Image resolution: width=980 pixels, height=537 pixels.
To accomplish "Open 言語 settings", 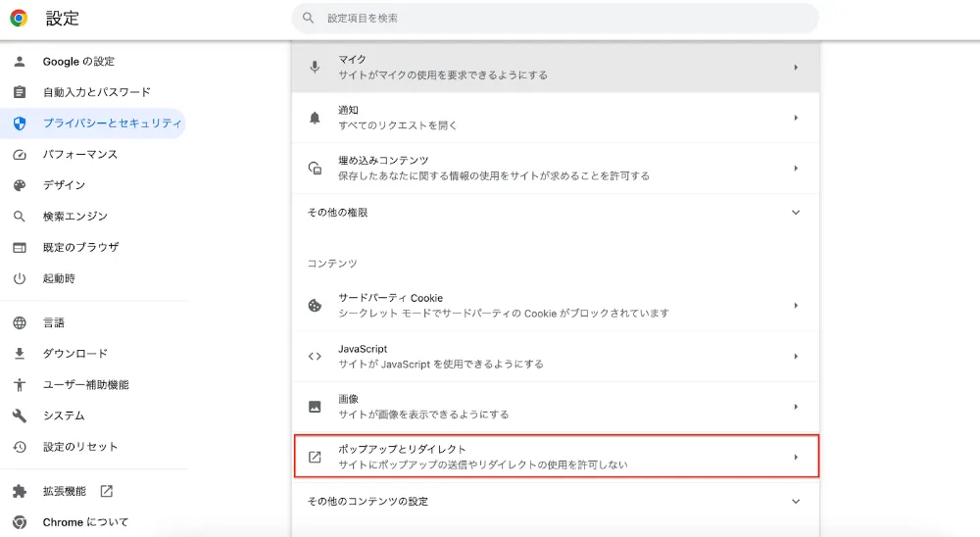I will coord(53,322).
